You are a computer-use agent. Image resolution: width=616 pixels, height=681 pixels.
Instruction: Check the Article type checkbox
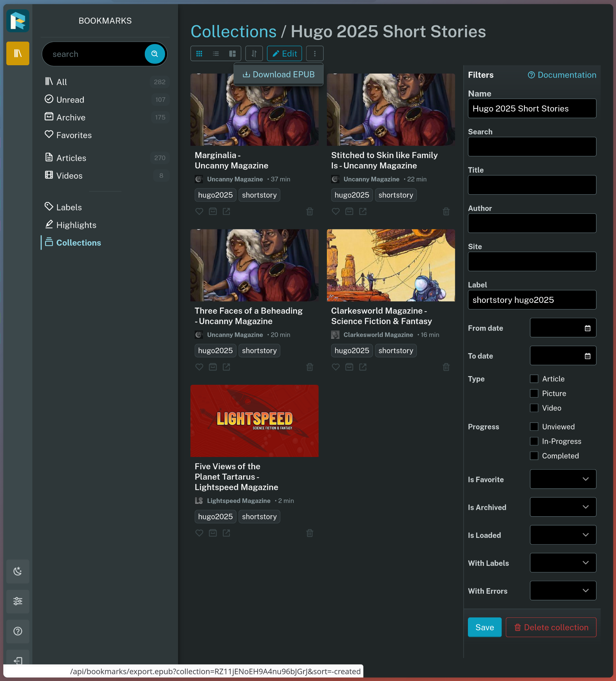click(x=534, y=379)
